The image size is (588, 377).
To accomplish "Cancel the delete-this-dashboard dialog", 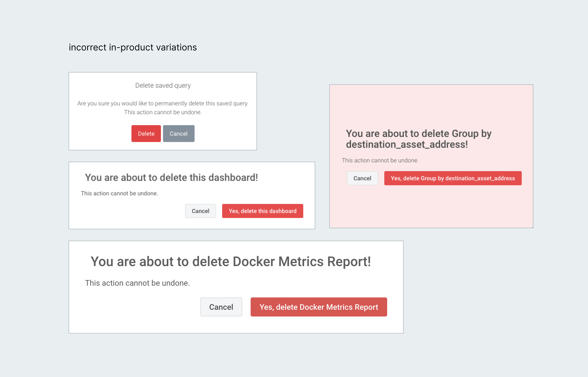I will pos(200,211).
